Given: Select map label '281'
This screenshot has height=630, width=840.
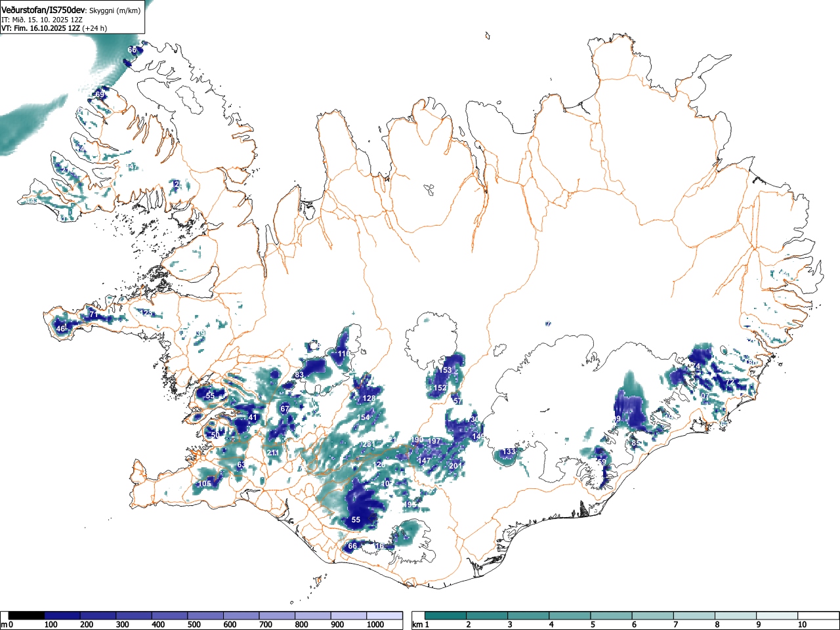Looking at the screenshot, I should (x=368, y=444).
